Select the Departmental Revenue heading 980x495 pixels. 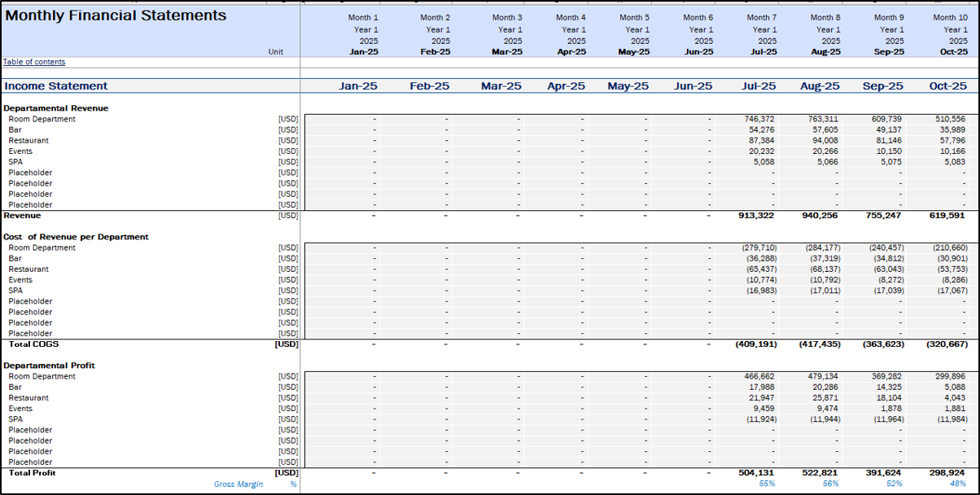[x=55, y=108]
